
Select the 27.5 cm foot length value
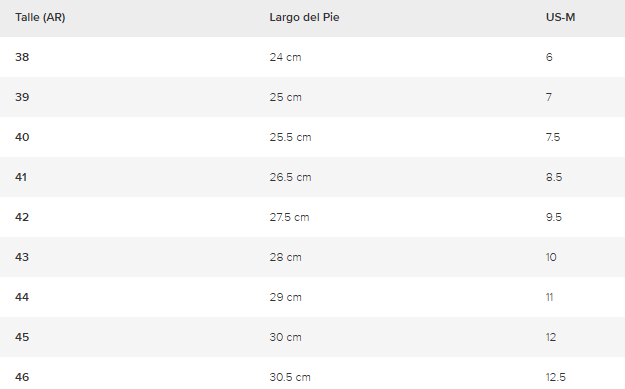(289, 217)
